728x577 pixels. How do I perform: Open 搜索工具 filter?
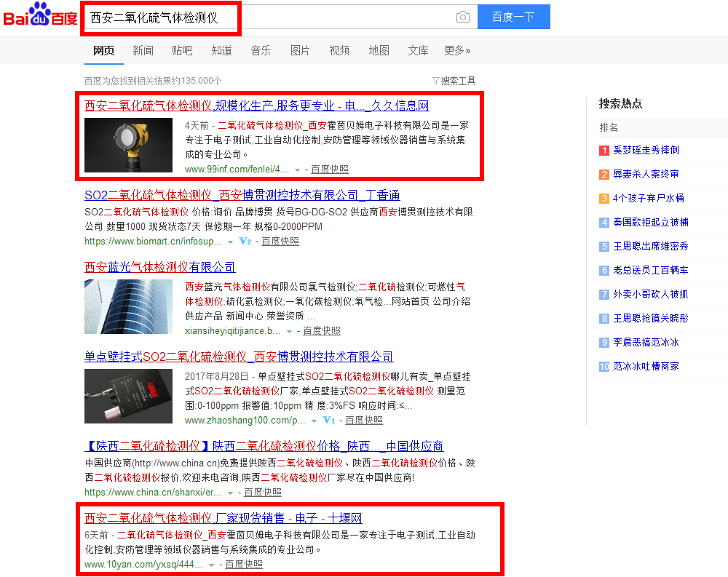[454, 81]
